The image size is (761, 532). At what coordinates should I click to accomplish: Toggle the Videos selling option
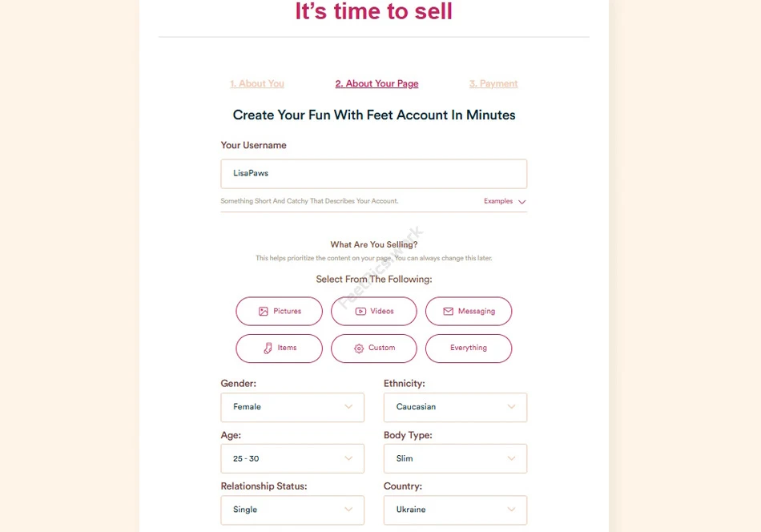[x=374, y=312]
